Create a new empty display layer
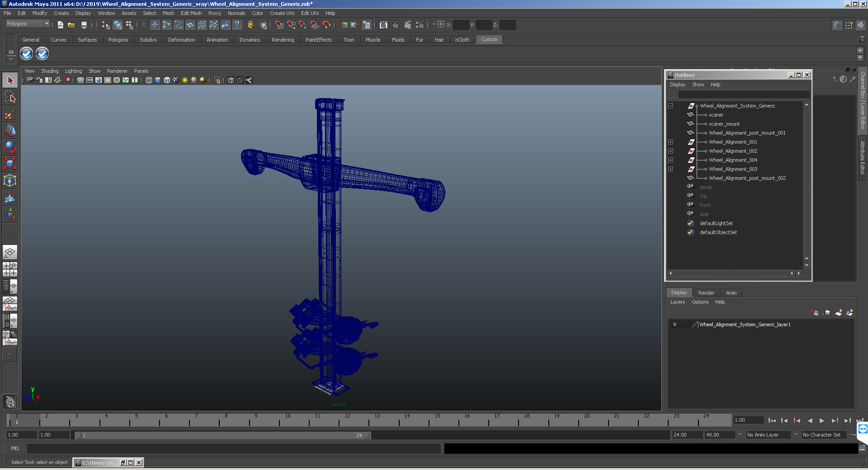This screenshot has height=470, width=868. click(x=839, y=312)
